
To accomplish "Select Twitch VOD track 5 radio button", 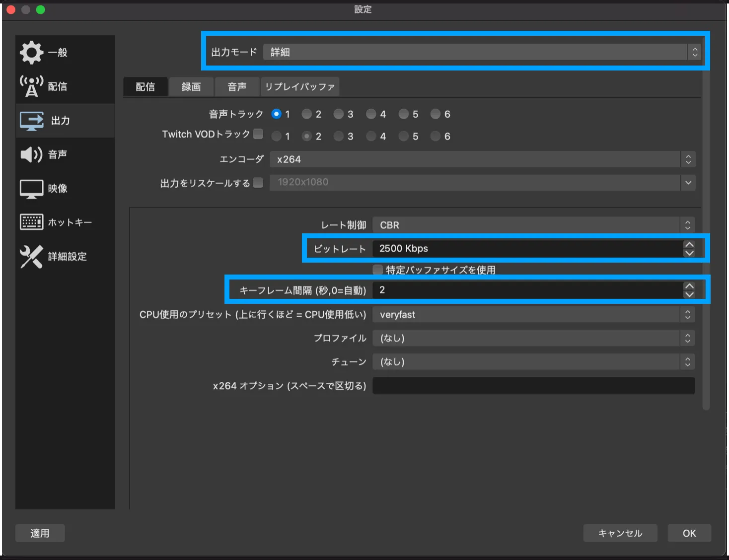I will click(x=404, y=136).
